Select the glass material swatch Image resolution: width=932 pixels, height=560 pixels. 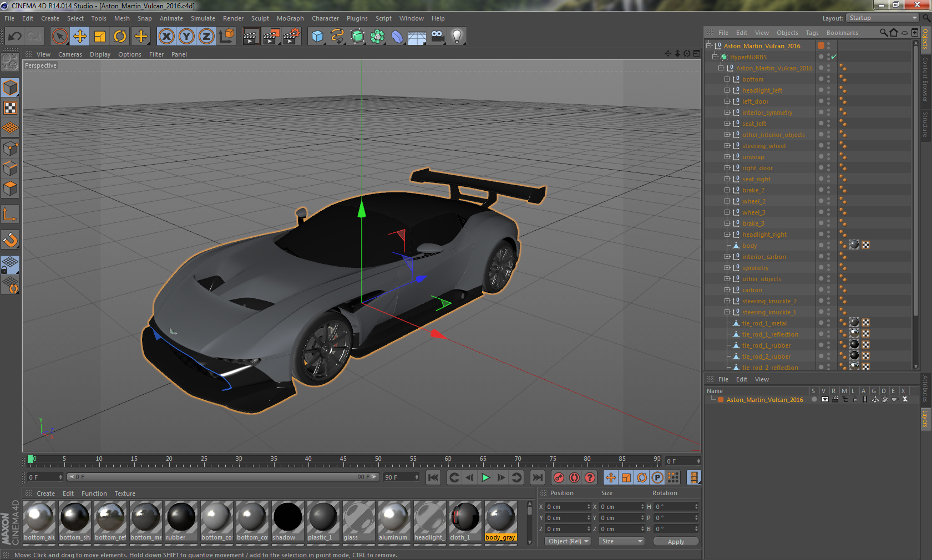tap(359, 521)
